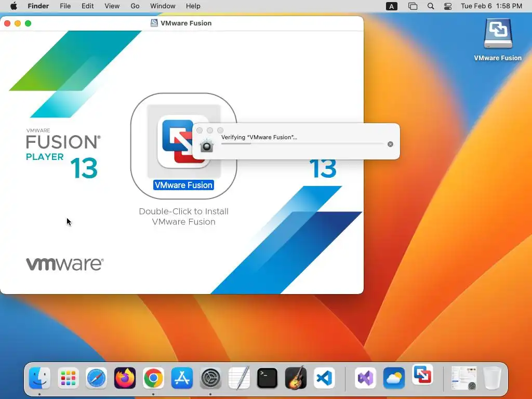Open the recent window stack in Dock
This screenshot has width=532, height=399.
coord(463,378)
